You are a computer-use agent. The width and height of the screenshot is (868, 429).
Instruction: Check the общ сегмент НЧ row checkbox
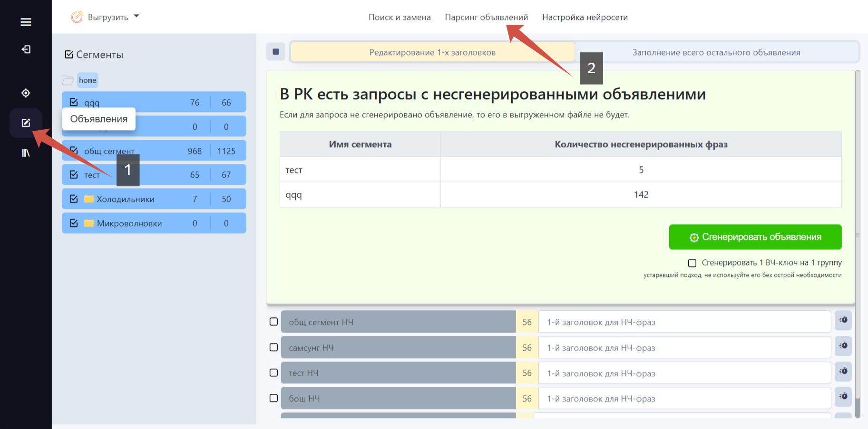[x=273, y=322]
